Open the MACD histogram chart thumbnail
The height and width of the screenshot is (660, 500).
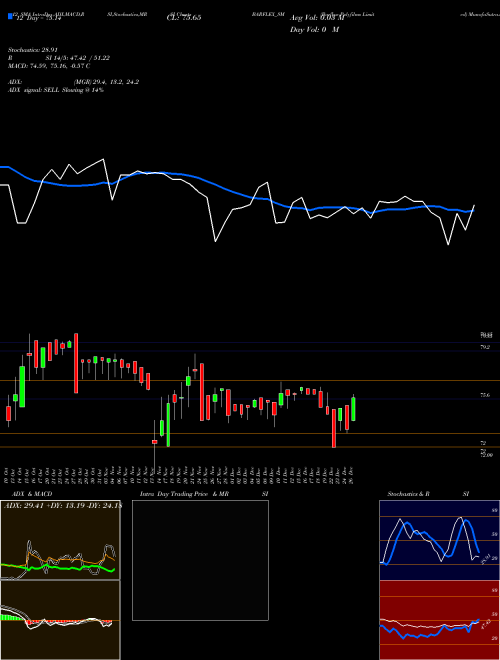[60, 620]
